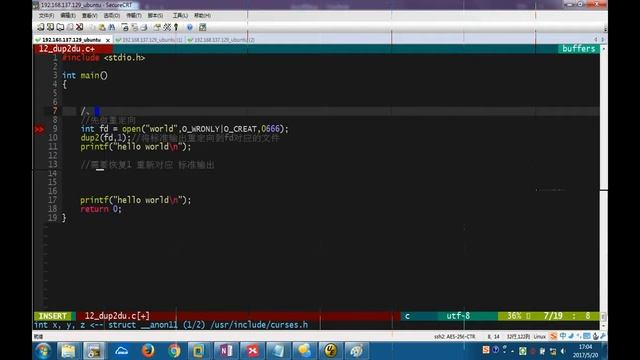640x360 pixels.
Task: Click the int main() line
Action: (x=85, y=76)
